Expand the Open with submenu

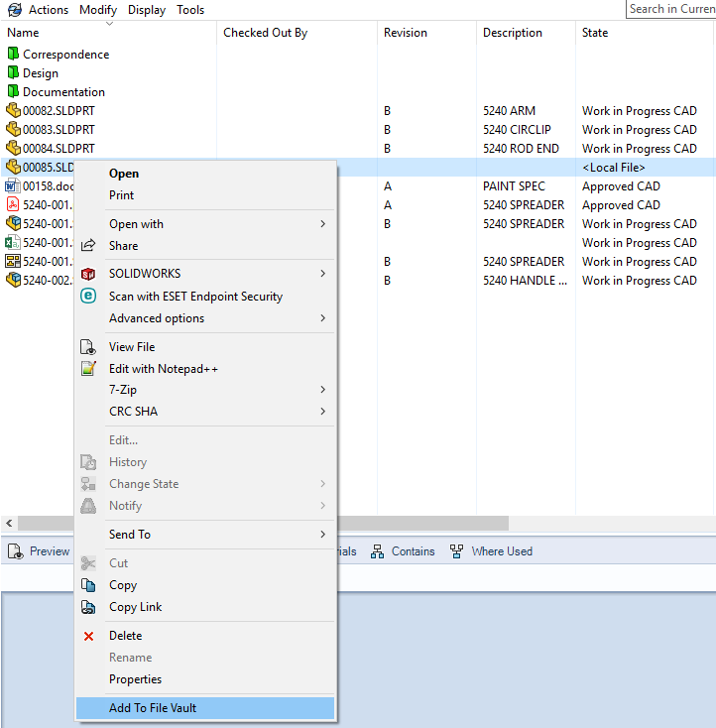(x=322, y=224)
